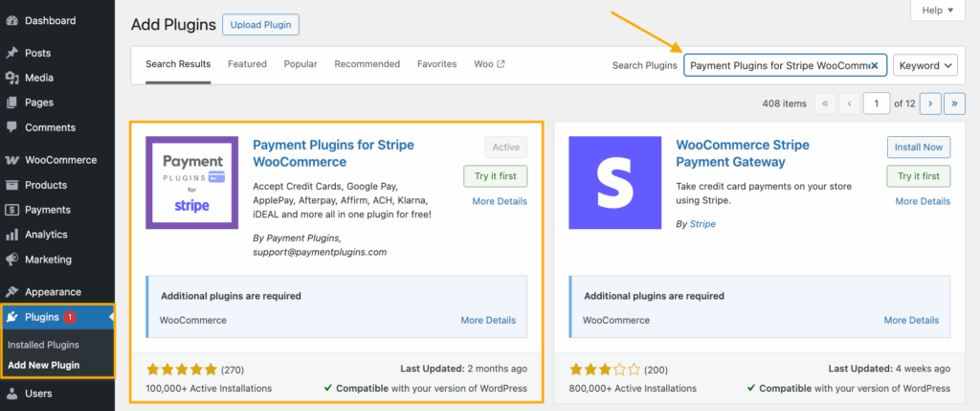Click More Details in Payment Plugins required-plugins box
980x411 pixels.
coord(489,320)
